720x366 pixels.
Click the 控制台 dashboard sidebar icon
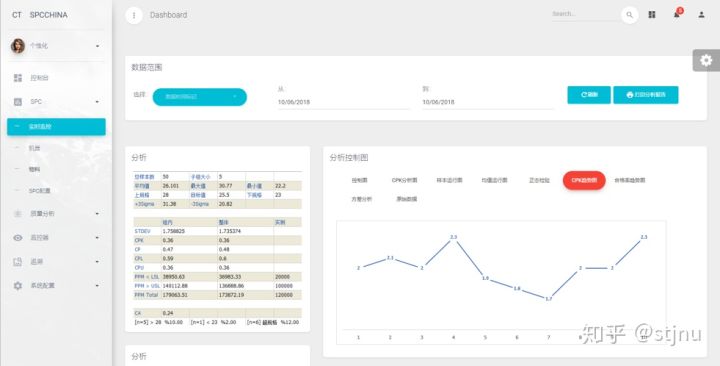tap(18, 78)
